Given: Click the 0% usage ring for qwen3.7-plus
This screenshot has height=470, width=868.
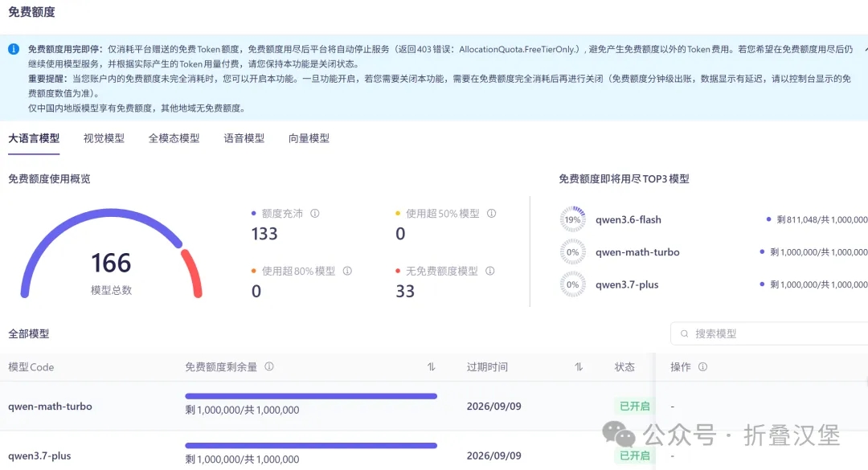Looking at the screenshot, I should click(572, 284).
